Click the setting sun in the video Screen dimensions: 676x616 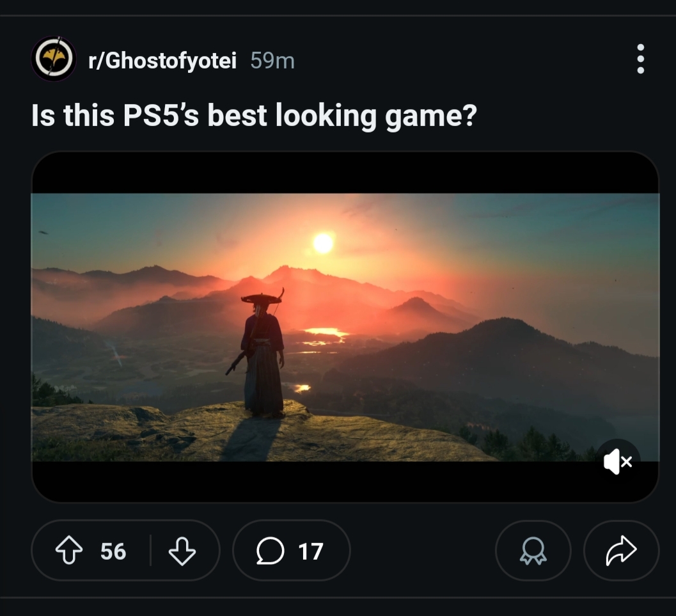323,243
